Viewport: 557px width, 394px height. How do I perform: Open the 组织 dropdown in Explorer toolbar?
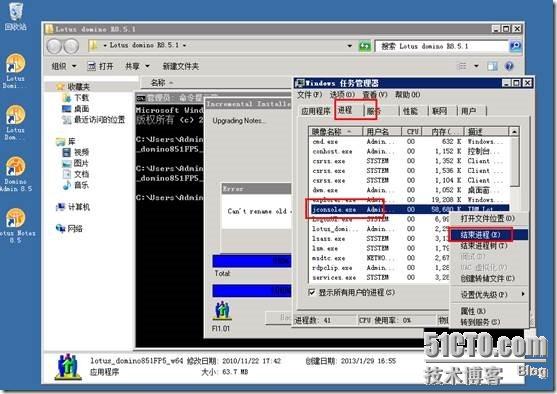click(64, 66)
